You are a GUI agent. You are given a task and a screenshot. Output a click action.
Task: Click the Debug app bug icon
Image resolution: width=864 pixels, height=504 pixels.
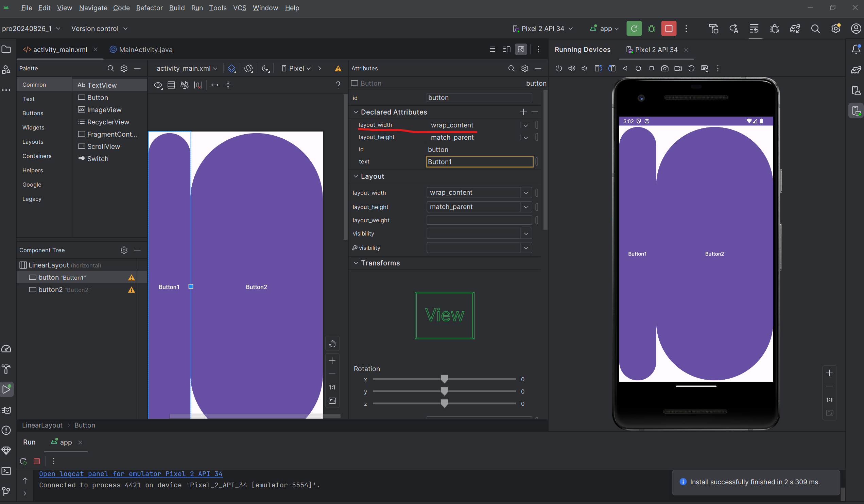point(652,29)
